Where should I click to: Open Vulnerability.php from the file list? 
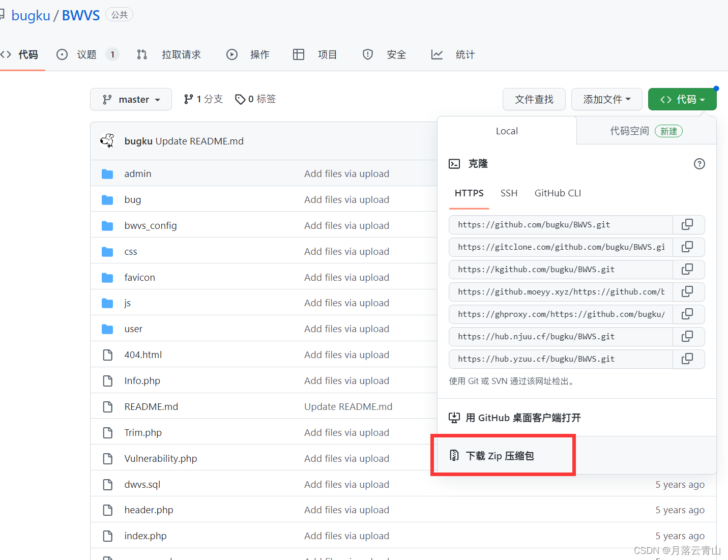[x=161, y=458]
